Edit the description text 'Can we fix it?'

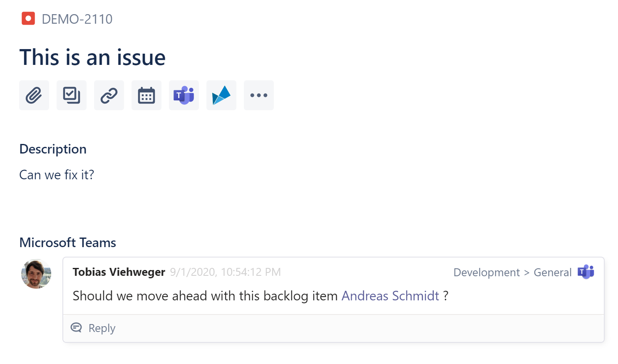[57, 175]
